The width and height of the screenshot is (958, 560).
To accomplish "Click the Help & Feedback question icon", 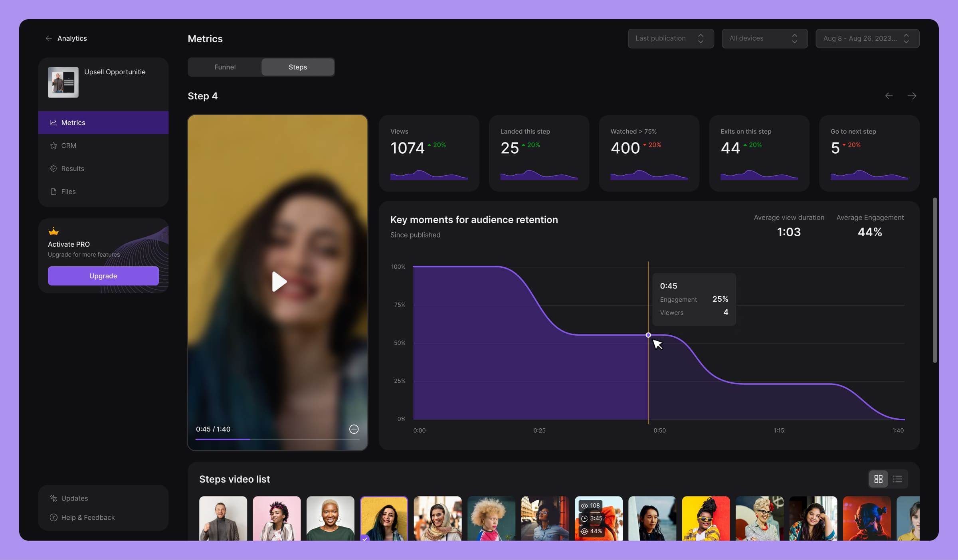I will coord(53,517).
